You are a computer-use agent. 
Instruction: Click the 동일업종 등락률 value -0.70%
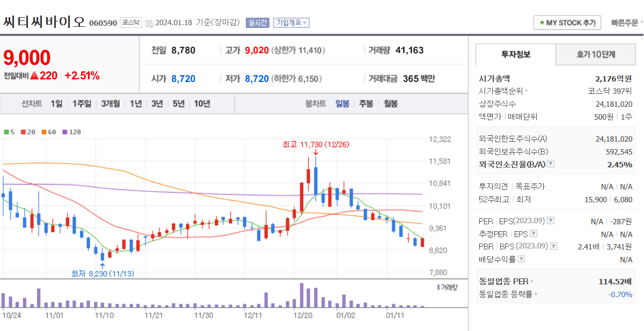point(620,294)
